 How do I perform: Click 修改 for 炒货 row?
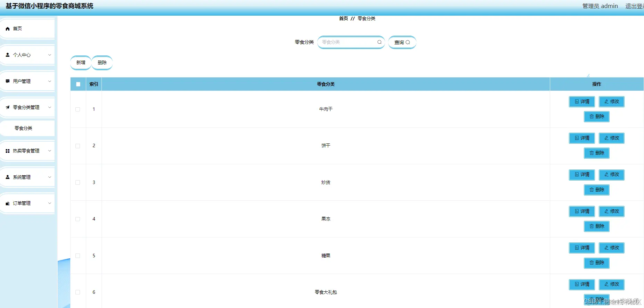[612, 175]
